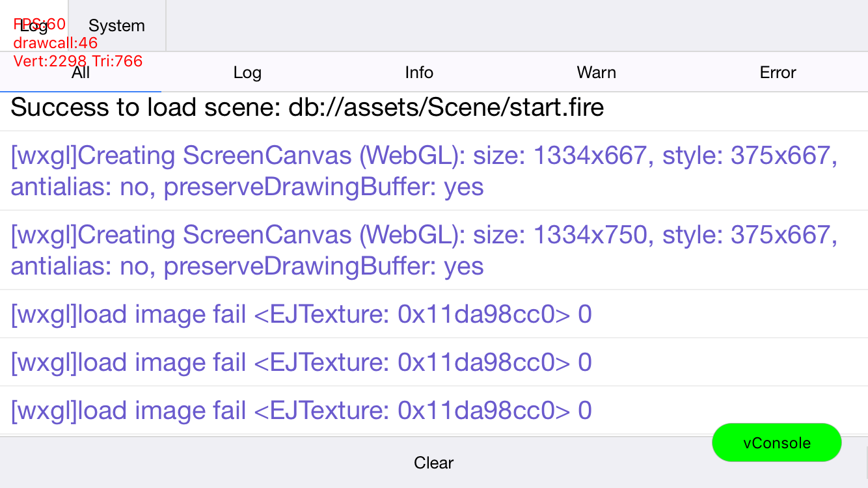Click the red drawcall:46 stat

tap(55, 43)
